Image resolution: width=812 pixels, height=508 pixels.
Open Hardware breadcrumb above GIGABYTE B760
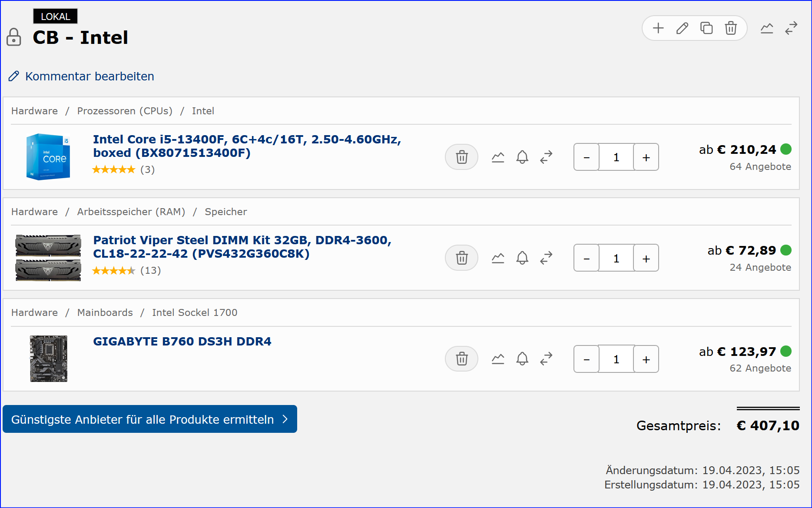click(34, 312)
